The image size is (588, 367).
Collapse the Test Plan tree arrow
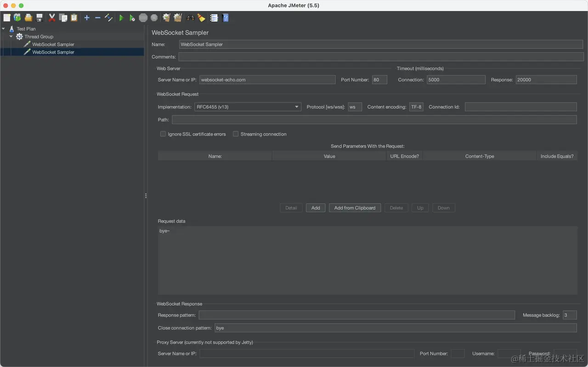point(4,28)
